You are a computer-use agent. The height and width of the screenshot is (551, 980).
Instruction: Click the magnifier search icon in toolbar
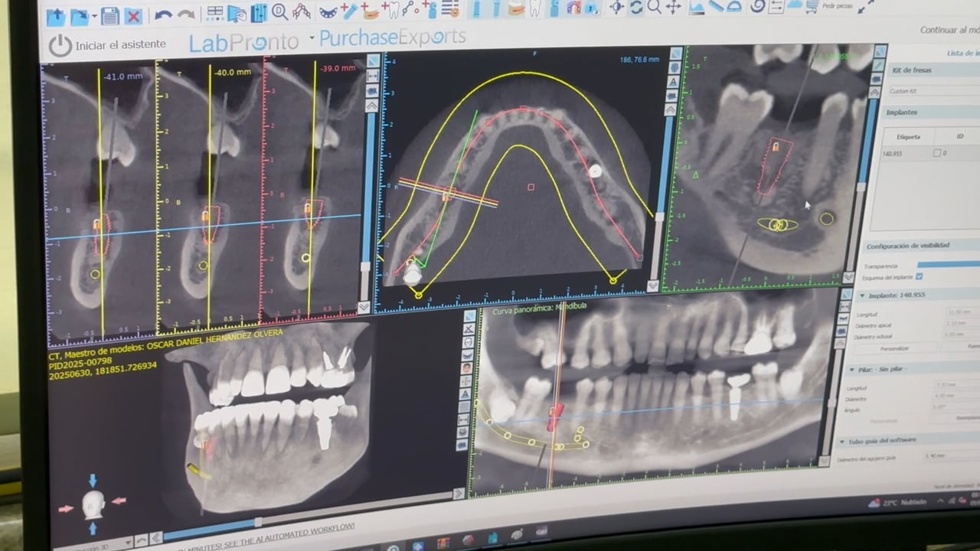[279, 11]
